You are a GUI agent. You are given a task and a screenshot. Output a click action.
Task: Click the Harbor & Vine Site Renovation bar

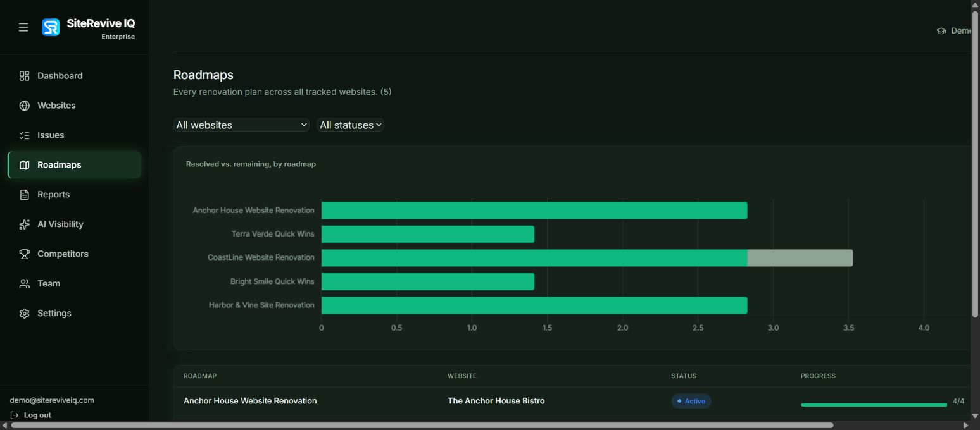(534, 305)
